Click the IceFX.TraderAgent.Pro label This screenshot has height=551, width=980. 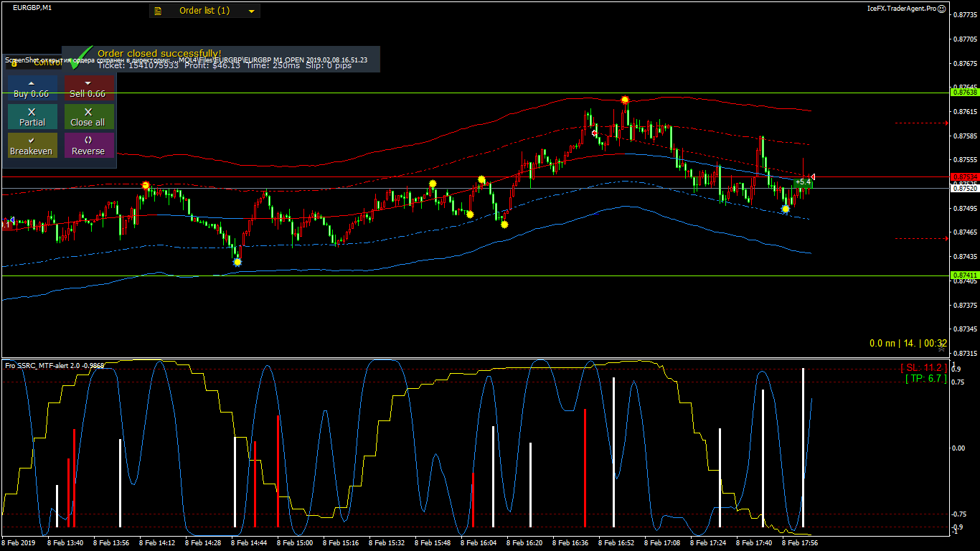tap(902, 9)
